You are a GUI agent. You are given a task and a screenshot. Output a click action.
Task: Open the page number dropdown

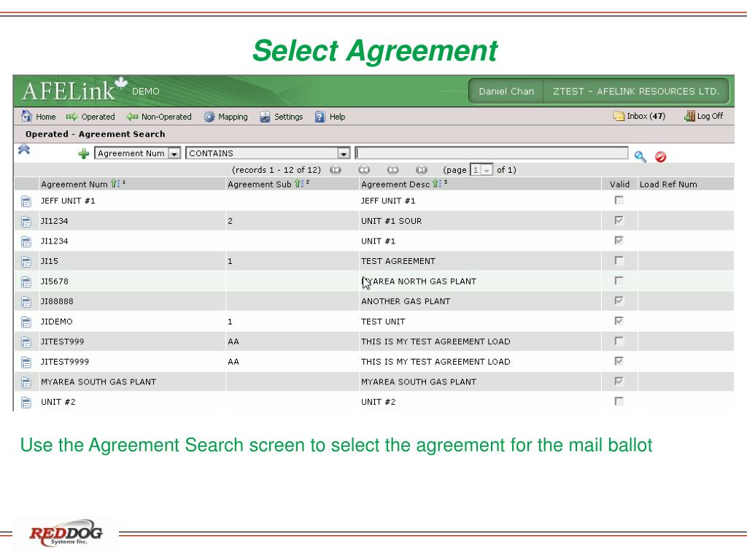pos(481,170)
